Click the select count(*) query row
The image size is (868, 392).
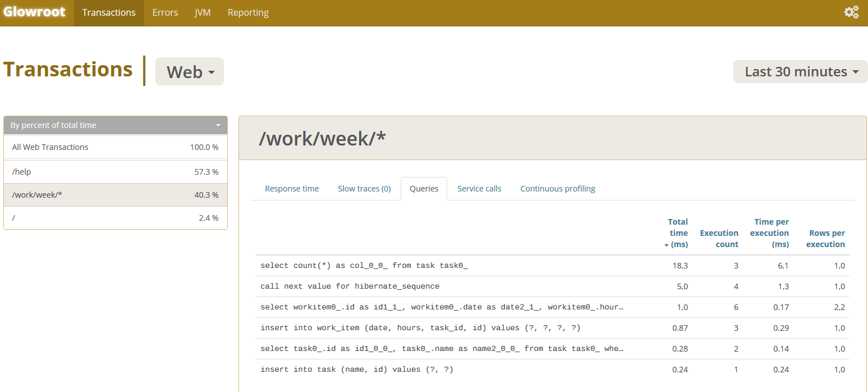coord(364,266)
